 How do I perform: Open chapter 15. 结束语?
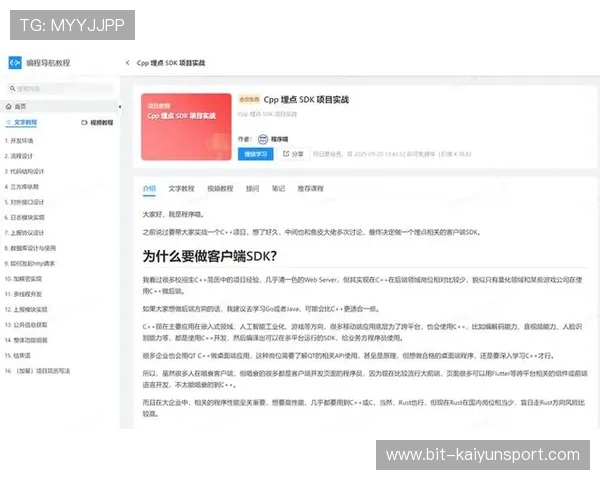pos(17,356)
